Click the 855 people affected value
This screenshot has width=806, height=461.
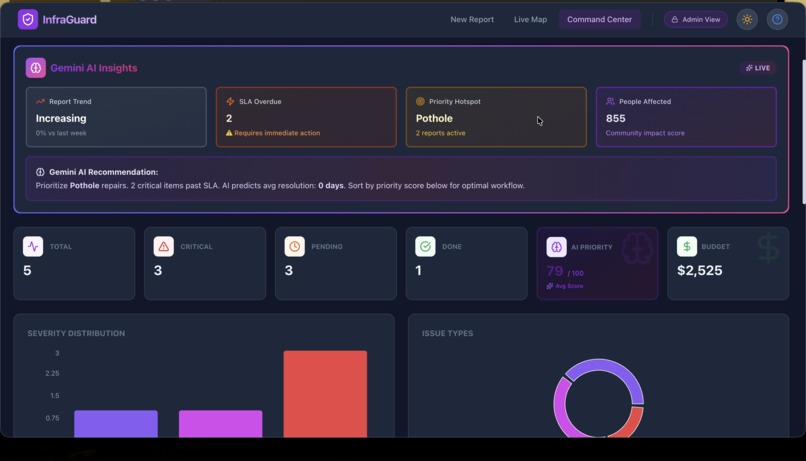click(x=615, y=118)
